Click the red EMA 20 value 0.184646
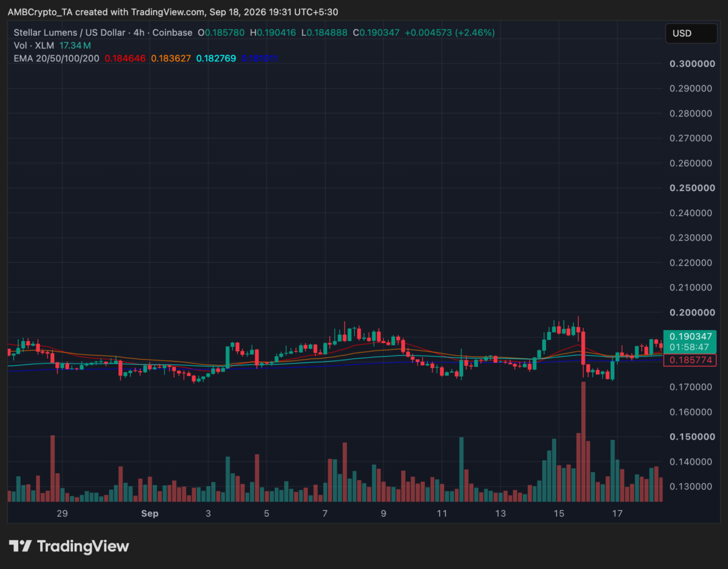The width and height of the screenshot is (728, 569). [x=125, y=58]
